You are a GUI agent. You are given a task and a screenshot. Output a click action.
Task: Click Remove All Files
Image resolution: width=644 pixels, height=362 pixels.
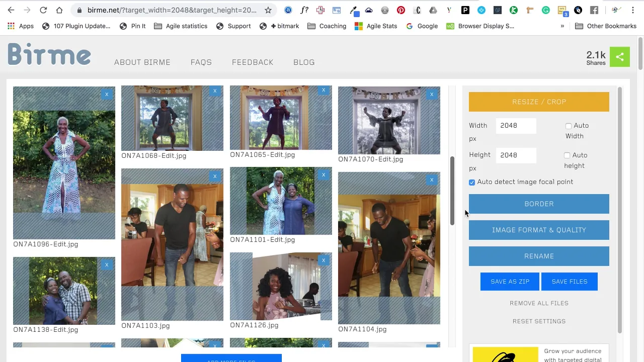pos(539,303)
